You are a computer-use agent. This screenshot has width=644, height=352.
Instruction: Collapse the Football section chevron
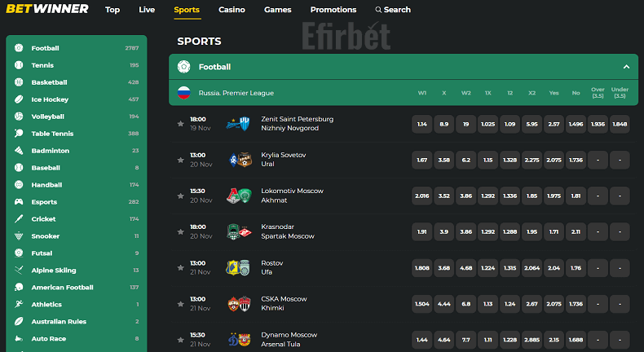626,67
